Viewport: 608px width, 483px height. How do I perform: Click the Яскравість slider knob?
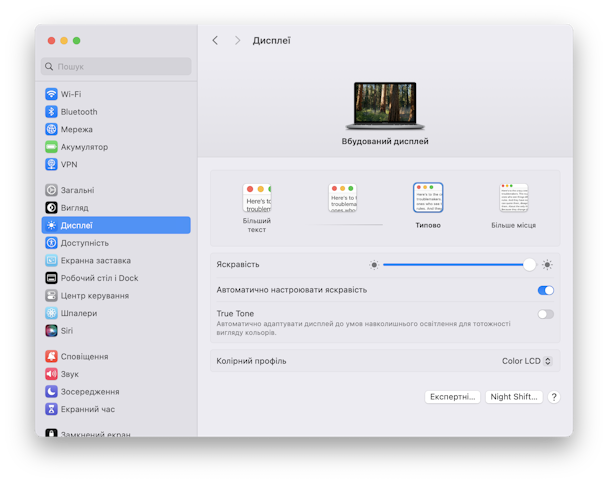click(x=529, y=265)
